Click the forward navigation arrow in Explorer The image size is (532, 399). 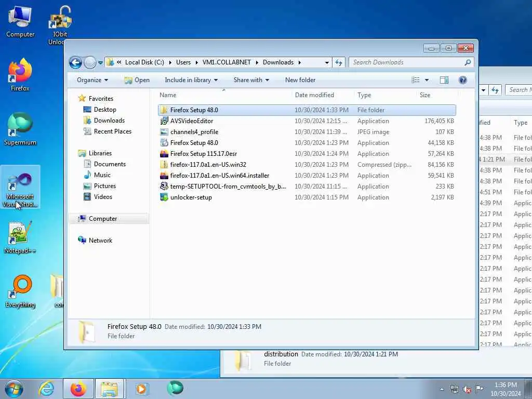[90, 62]
